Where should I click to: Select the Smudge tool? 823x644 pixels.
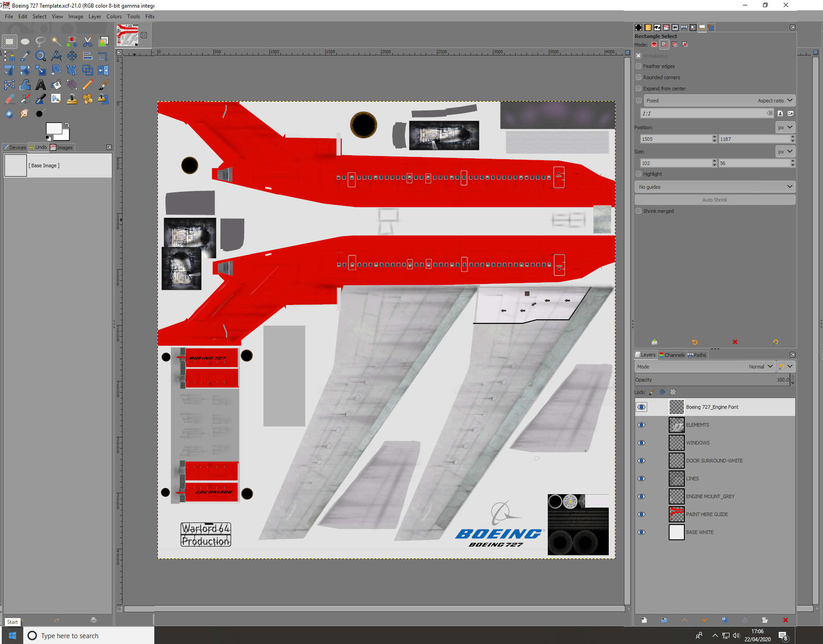tap(25, 113)
